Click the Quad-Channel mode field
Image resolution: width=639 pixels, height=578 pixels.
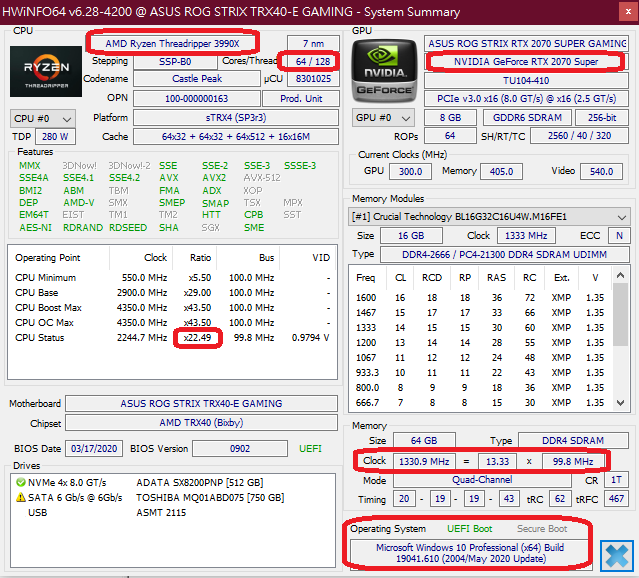coord(482,480)
